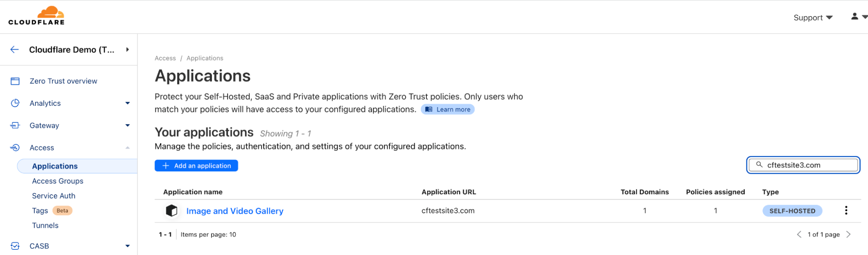Click the Add an application button

(x=196, y=166)
